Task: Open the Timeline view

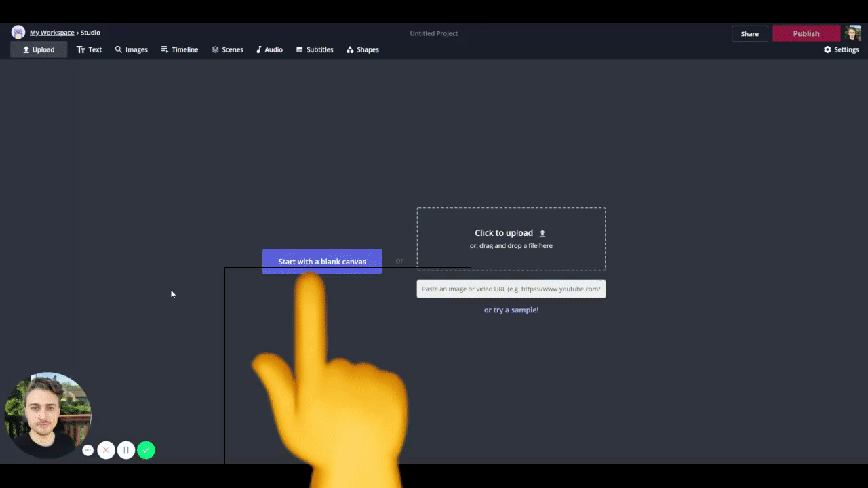Action: 180,49
